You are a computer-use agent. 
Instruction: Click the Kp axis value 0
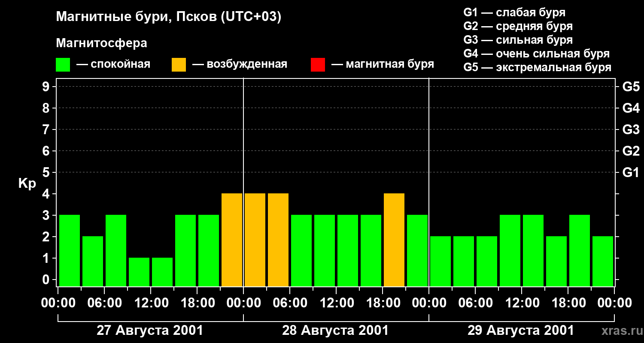[47, 280]
